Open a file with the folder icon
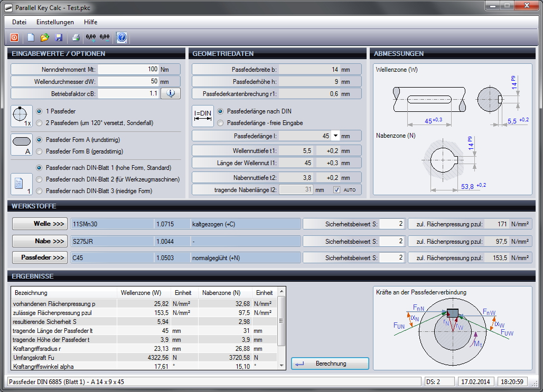Viewport: 543px width, 392px height. 45,37
